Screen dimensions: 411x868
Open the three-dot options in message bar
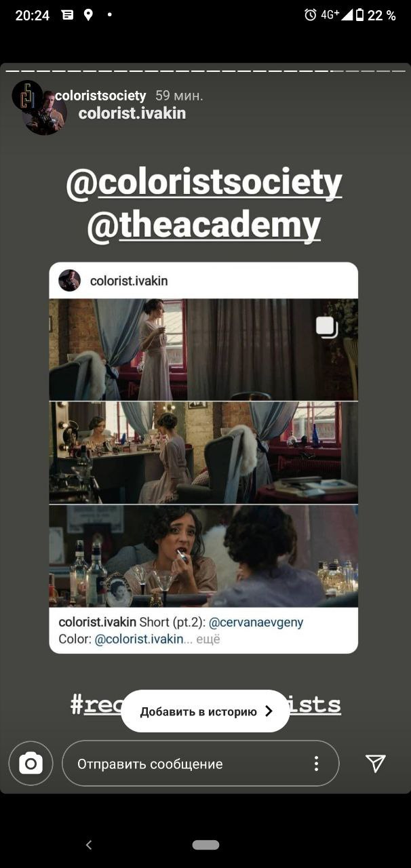click(316, 764)
